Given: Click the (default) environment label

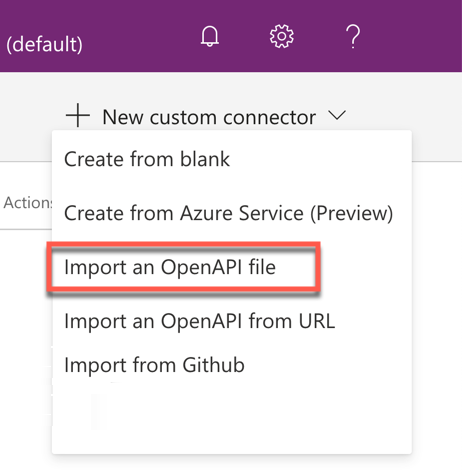Looking at the screenshot, I should (44, 44).
